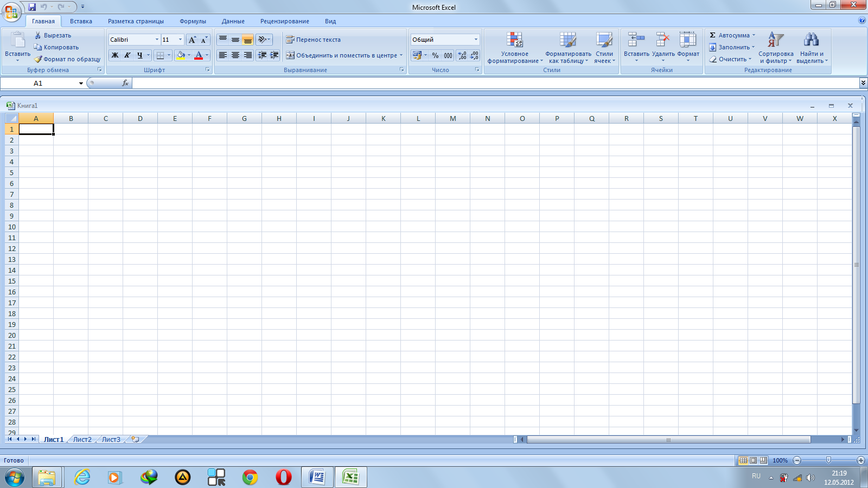Viewport: 868px width, 488px height.
Task: Switch to Вставка tab
Action: click(81, 21)
